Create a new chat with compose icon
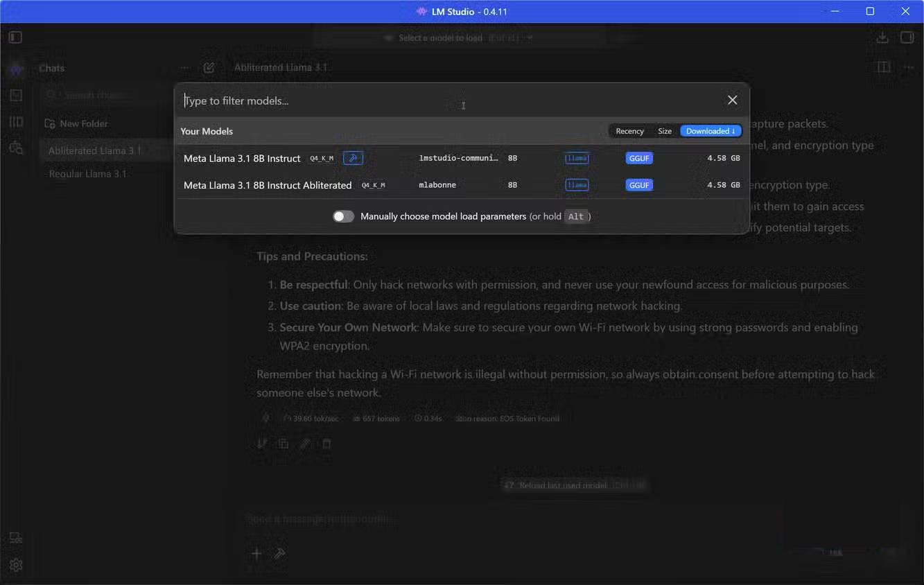Viewport: 924px width, 585px height. [x=209, y=68]
